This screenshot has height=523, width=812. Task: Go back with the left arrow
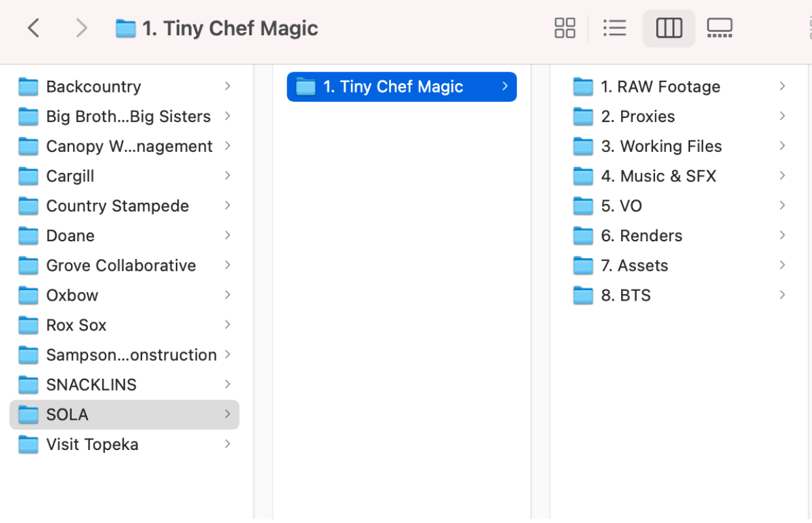[x=34, y=28]
